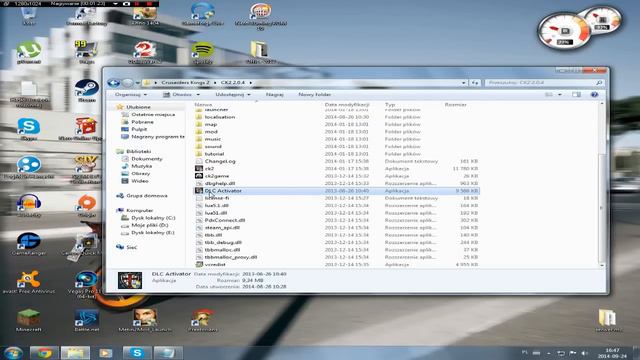The width and height of the screenshot is (640, 360).
Task: Expand the address bar history dropdown
Action: tap(464, 83)
